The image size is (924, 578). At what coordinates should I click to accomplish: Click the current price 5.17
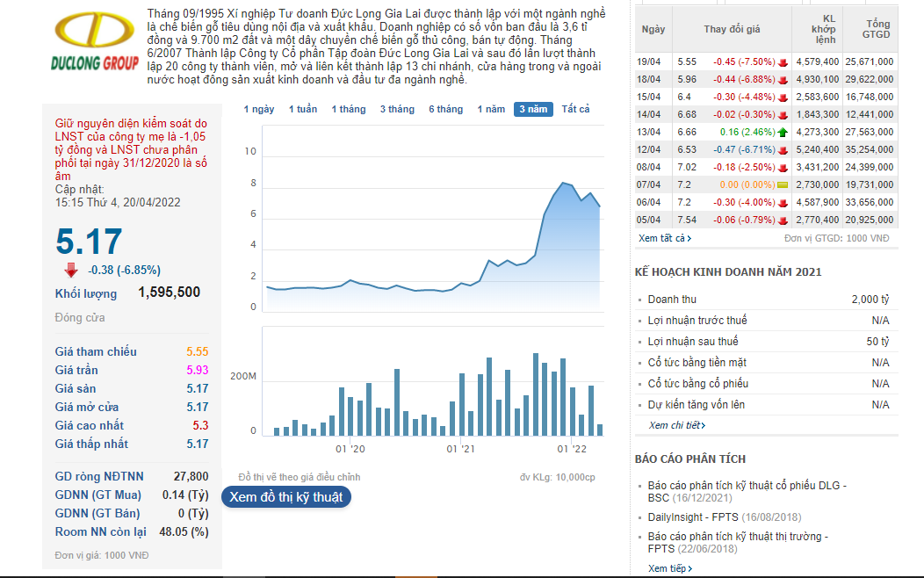tap(89, 242)
